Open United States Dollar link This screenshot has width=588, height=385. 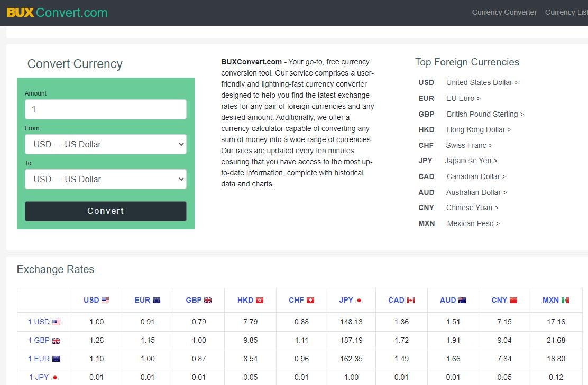click(x=482, y=82)
